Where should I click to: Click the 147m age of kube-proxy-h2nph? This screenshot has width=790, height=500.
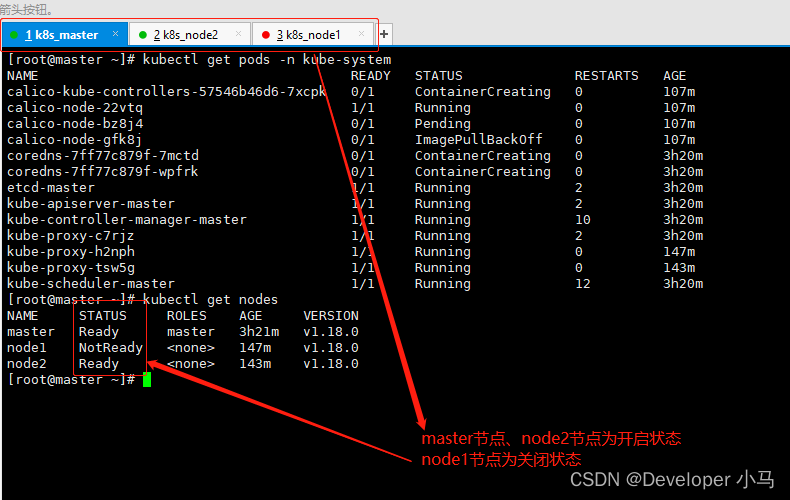click(679, 252)
